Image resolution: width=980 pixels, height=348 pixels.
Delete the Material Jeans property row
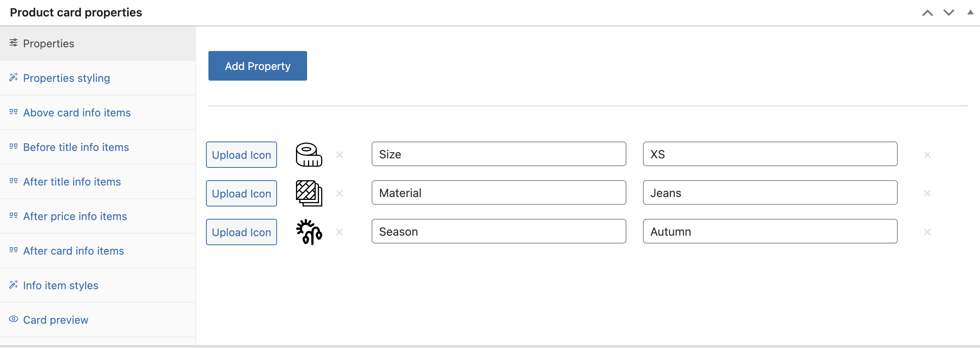pyautogui.click(x=927, y=193)
